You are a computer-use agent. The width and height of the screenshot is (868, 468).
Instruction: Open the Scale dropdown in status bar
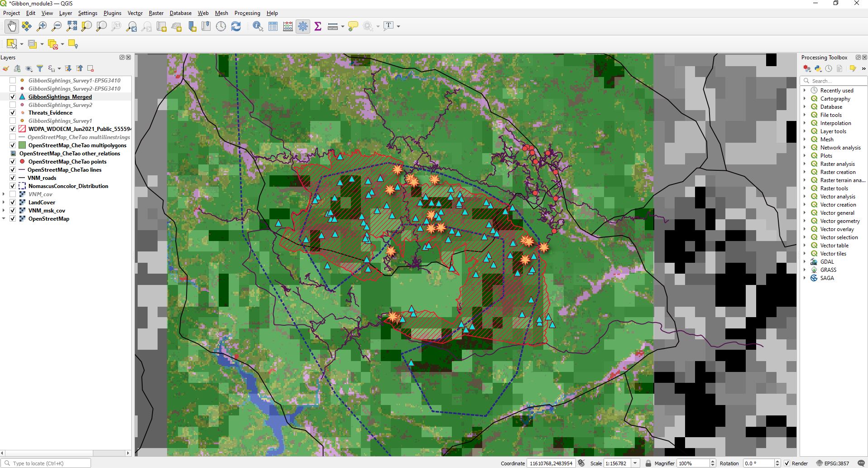(635, 463)
